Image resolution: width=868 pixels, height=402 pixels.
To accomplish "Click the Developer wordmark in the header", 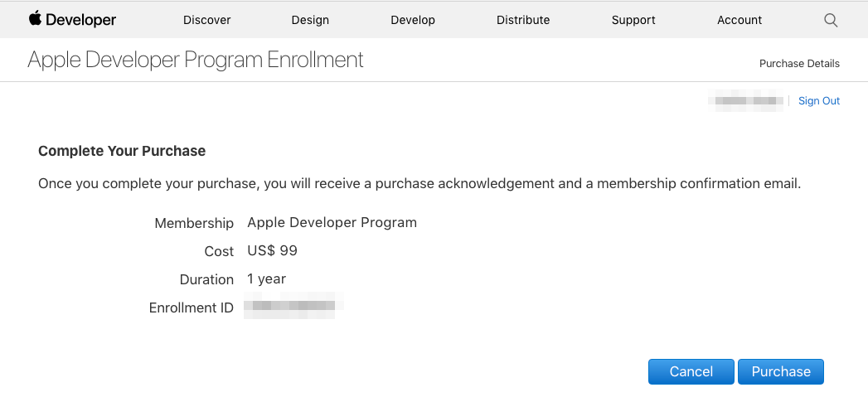I will pyautogui.click(x=81, y=20).
